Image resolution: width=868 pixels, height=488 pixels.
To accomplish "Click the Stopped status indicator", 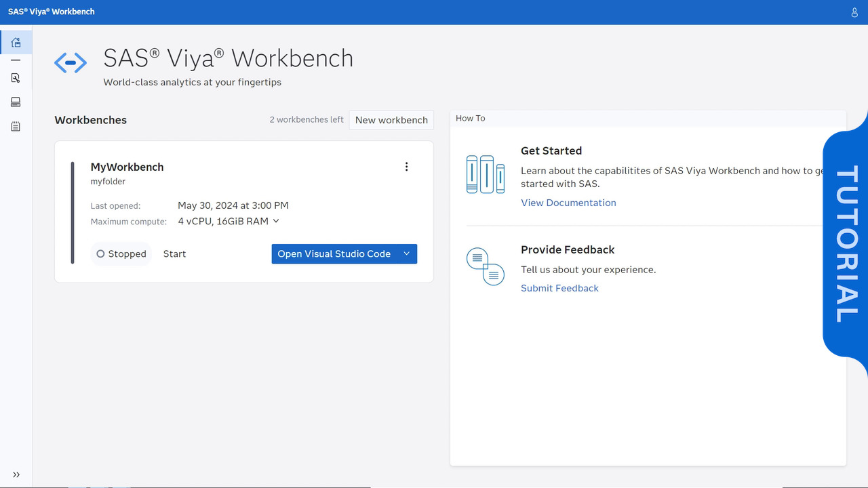I will pos(121,253).
